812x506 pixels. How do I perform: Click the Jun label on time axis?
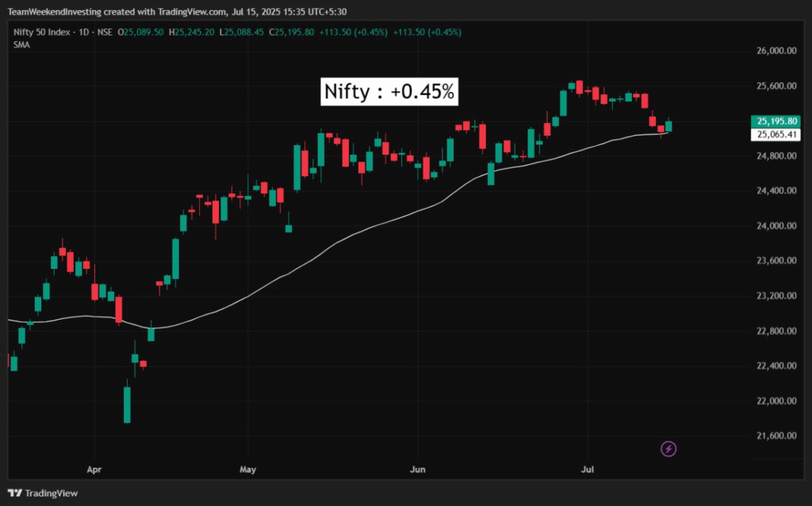pos(417,470)
